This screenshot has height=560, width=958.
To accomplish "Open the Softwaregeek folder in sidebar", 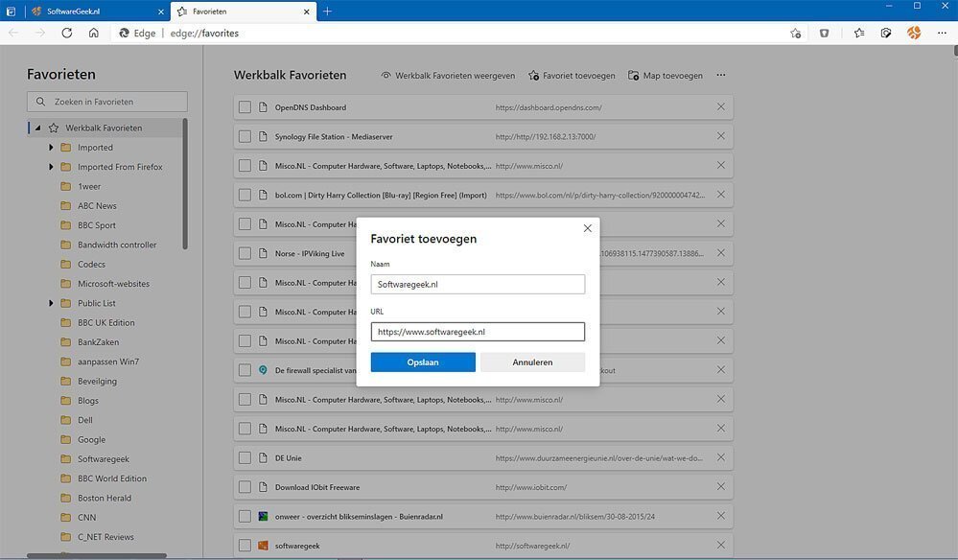I will 104,459.
